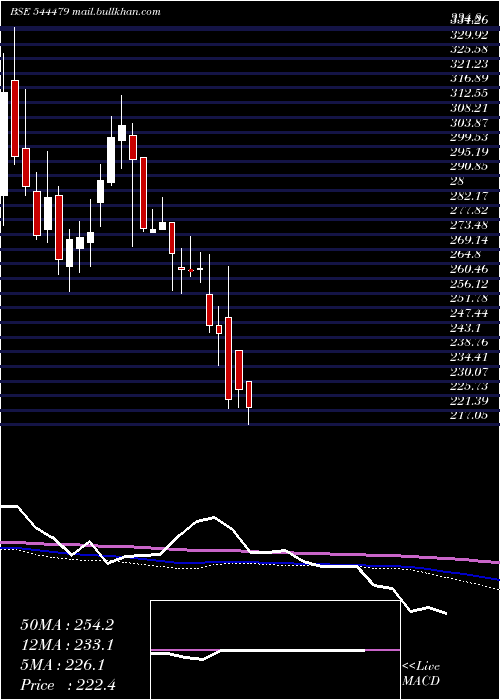Click the 277.82 price axis label
500x700 pixels.
tap(468, 210)
